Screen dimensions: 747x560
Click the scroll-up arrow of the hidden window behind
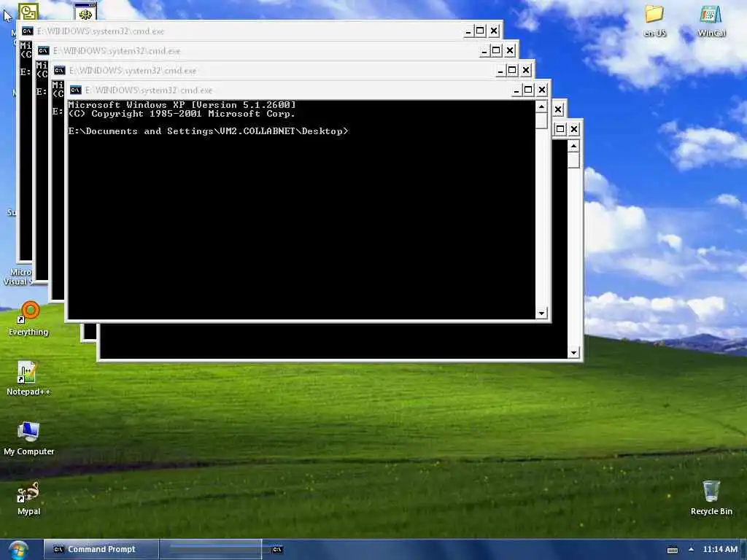[573, 146]
